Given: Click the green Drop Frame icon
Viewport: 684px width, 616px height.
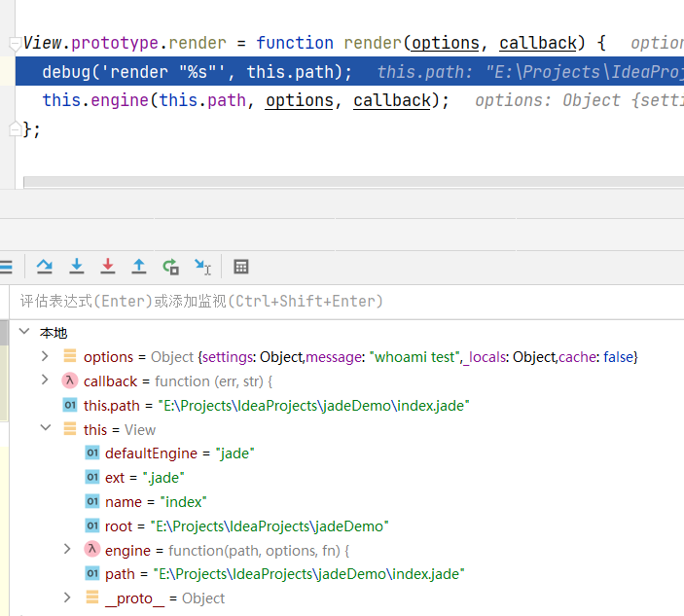Looking at the screenshot, I should (x=170, y=266).
